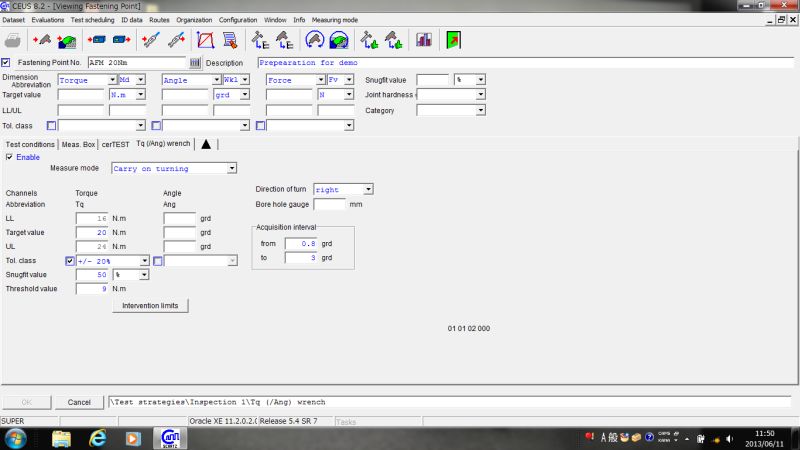Click the wrench outgoing-arrow toolbar icon
The width and height of the screenshot is (800, 450).
pyautogui.click(x=177, y=40)
